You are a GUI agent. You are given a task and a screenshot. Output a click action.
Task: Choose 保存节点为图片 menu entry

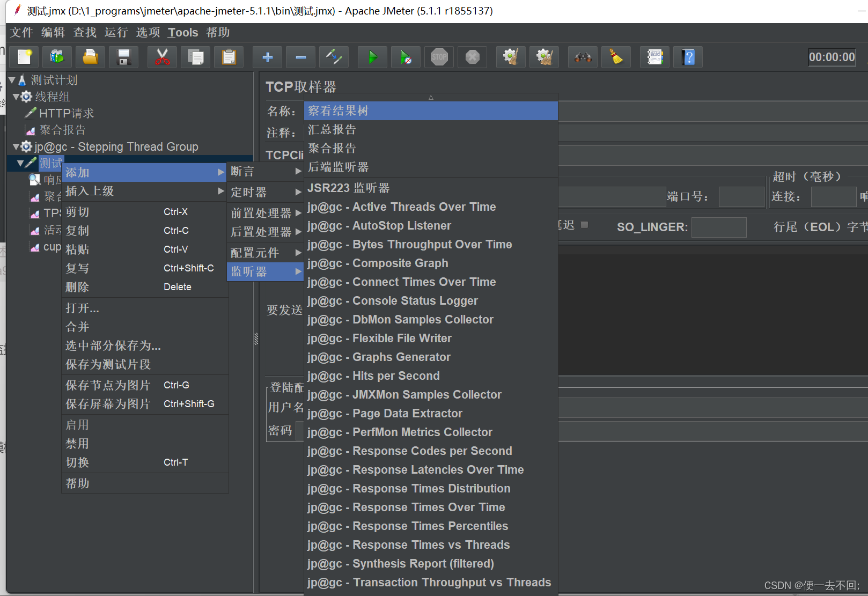tap(144, 385)
